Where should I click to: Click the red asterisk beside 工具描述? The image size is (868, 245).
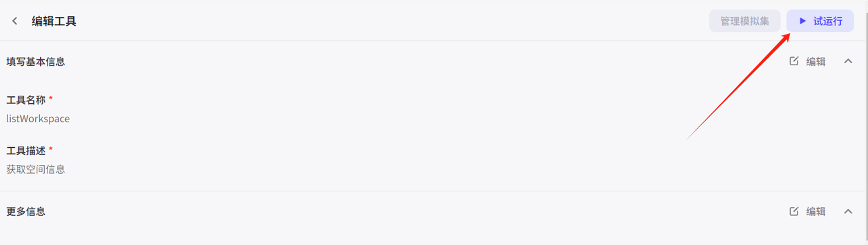pyautogui.click(x=51, y=149)
